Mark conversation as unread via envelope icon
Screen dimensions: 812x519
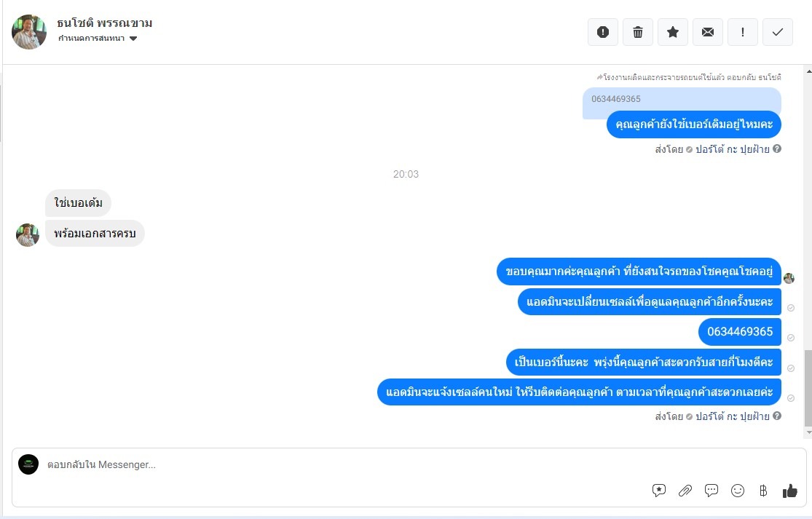[708, 32]
